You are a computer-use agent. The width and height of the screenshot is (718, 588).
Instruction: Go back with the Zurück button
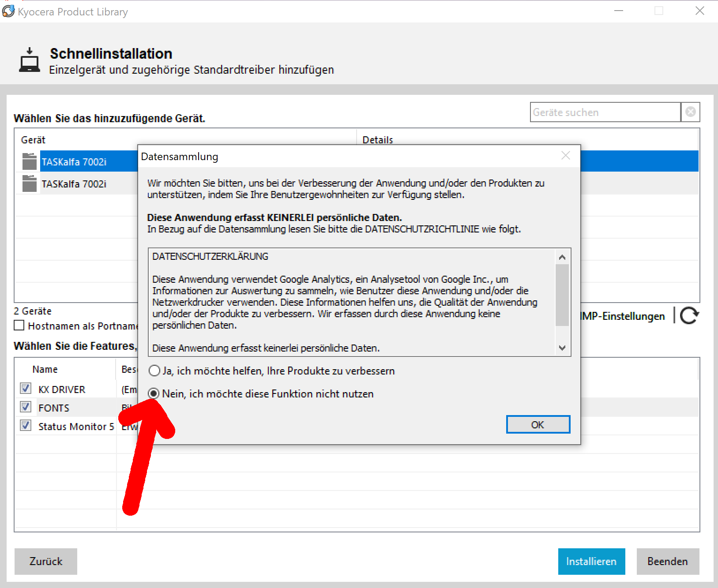[x=46, y=561]
